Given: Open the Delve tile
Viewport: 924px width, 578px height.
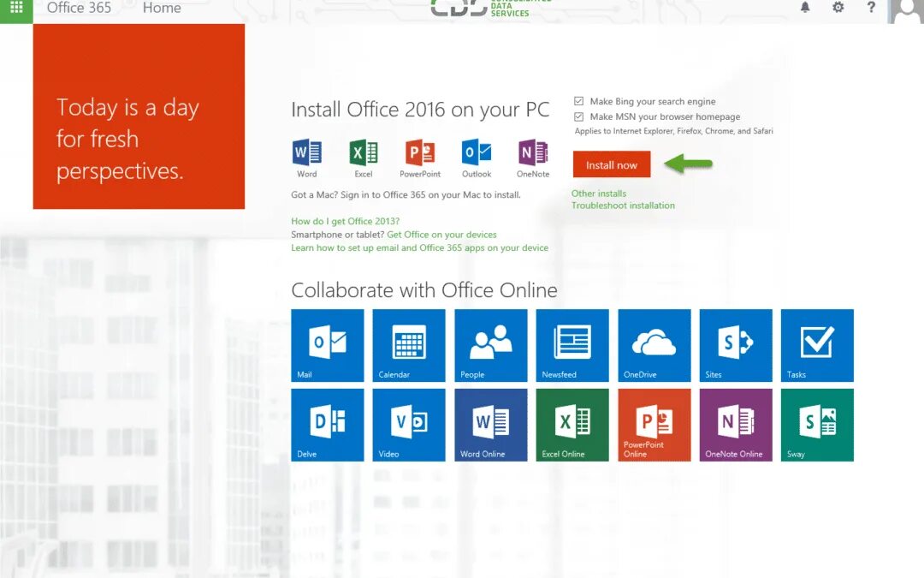Looking at the screenshot, I should click(328, 425).
